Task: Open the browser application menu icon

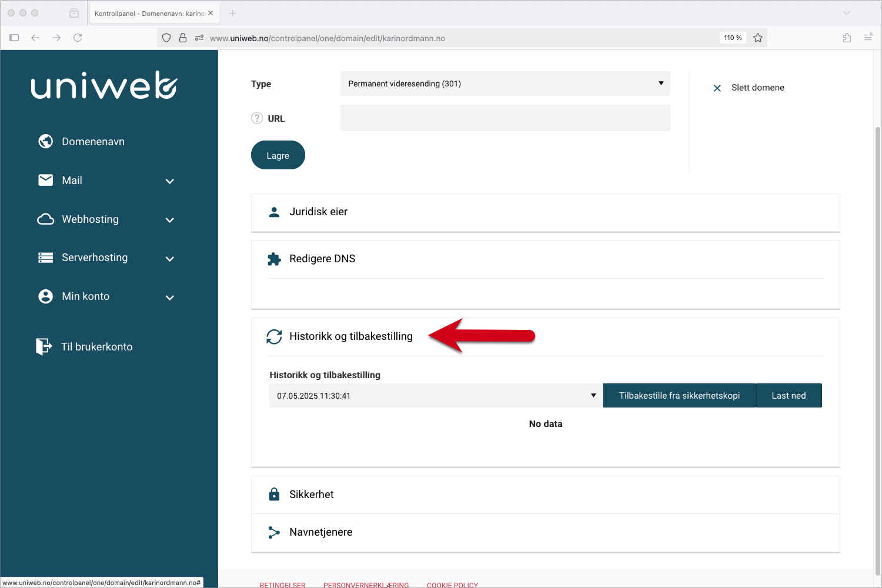Action: pyautogui.click(x=868, y=38)
